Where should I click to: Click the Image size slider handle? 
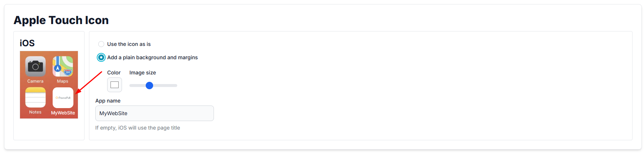[x=149, y=86]
